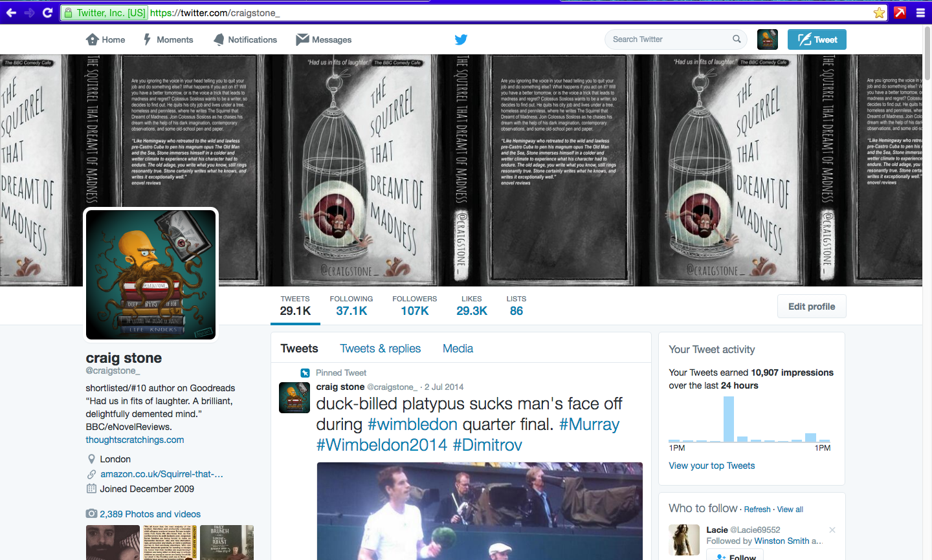Screen dimensions: 932x560
Task: Refresh Who to follow suggestions
Action: 757,510
